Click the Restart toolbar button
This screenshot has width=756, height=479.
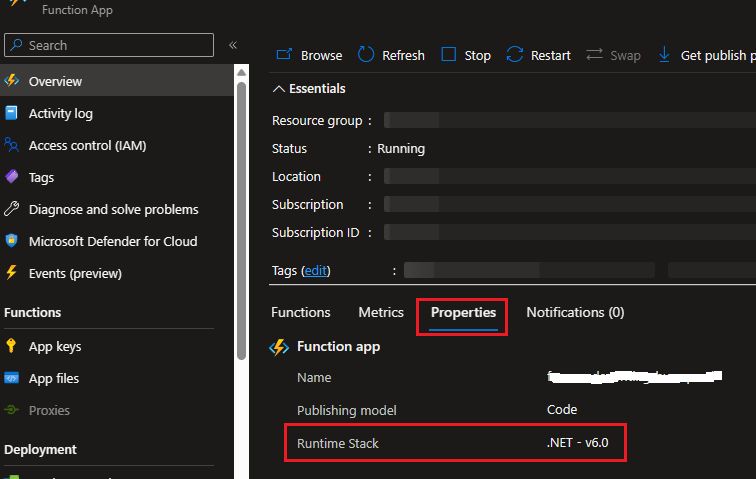click(x=539, y=55)
